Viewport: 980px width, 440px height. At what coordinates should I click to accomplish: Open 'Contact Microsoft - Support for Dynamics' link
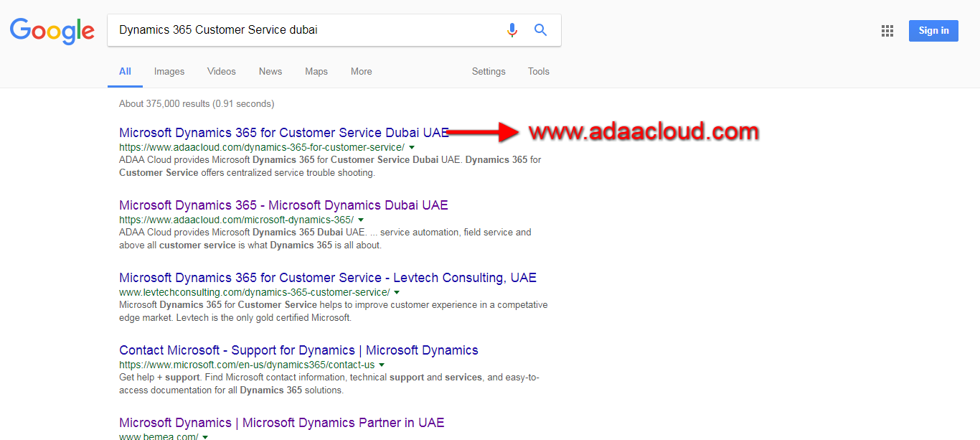coord(298,350)
